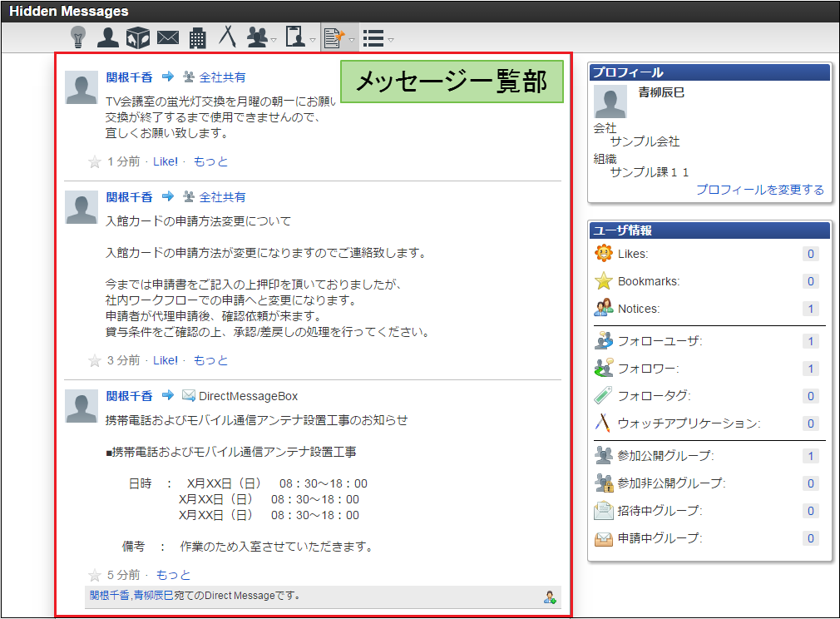The height and width of the screenshot is (619, 840).
Task: Click the avatar on the 入館カード message
Action: (x=82, y=207)
